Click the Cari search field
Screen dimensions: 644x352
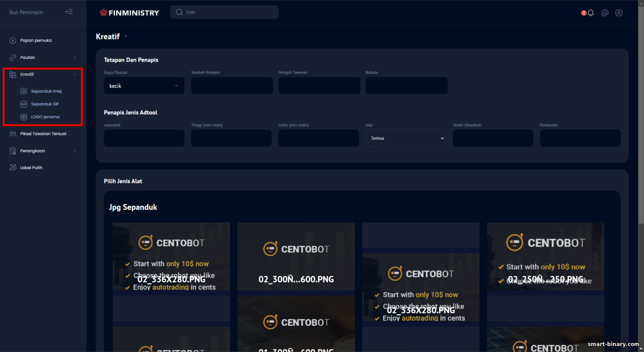click(225, 12)
